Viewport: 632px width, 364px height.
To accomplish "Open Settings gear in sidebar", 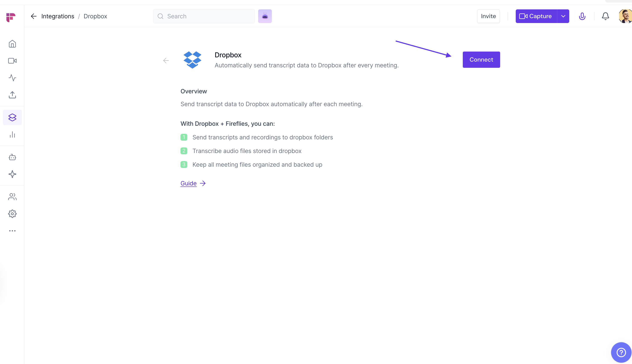I will coord(12,214).
